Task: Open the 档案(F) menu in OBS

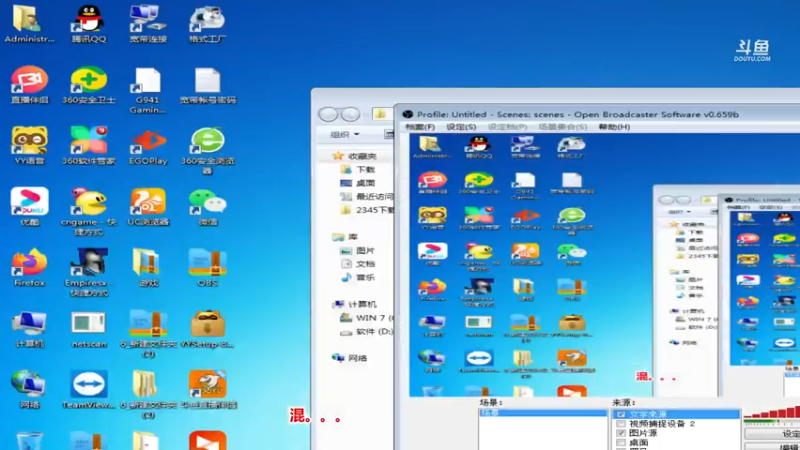Action: (x=420, y=127)
